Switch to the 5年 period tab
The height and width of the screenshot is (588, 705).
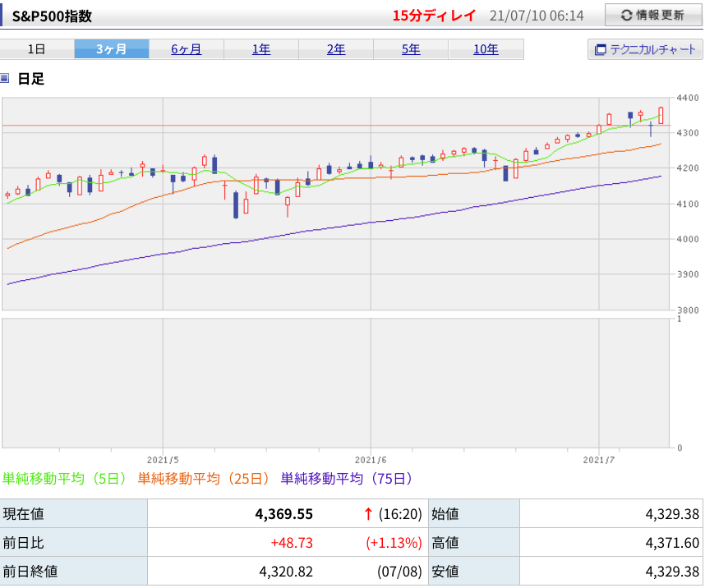tap(411, 49)
